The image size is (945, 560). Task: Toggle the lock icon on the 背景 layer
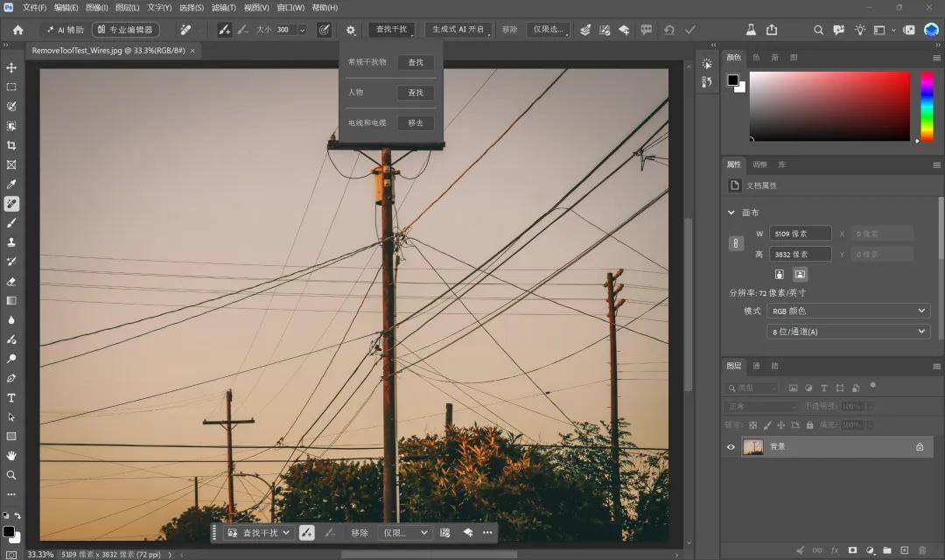(x=920, y=446)
